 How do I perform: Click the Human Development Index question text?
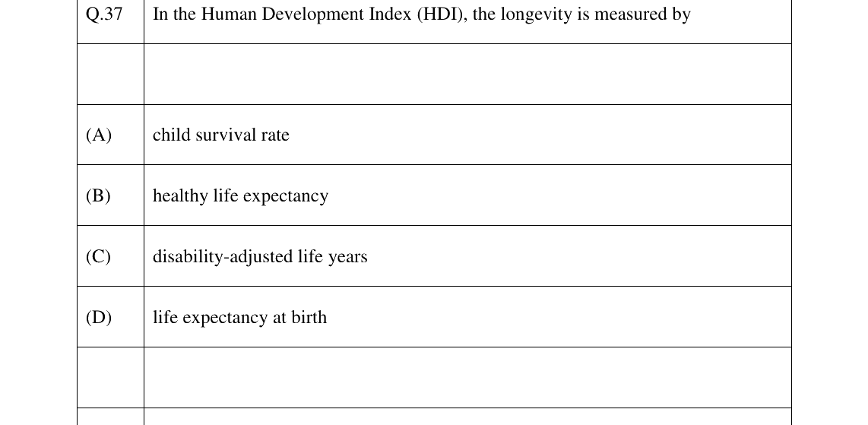click(422, 14)
